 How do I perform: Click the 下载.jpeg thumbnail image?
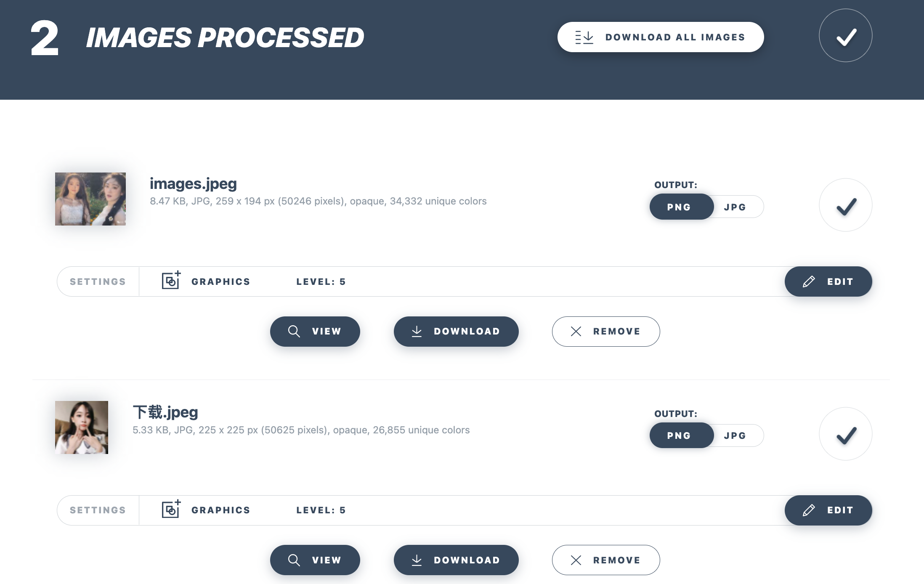[x=82, y=427]
